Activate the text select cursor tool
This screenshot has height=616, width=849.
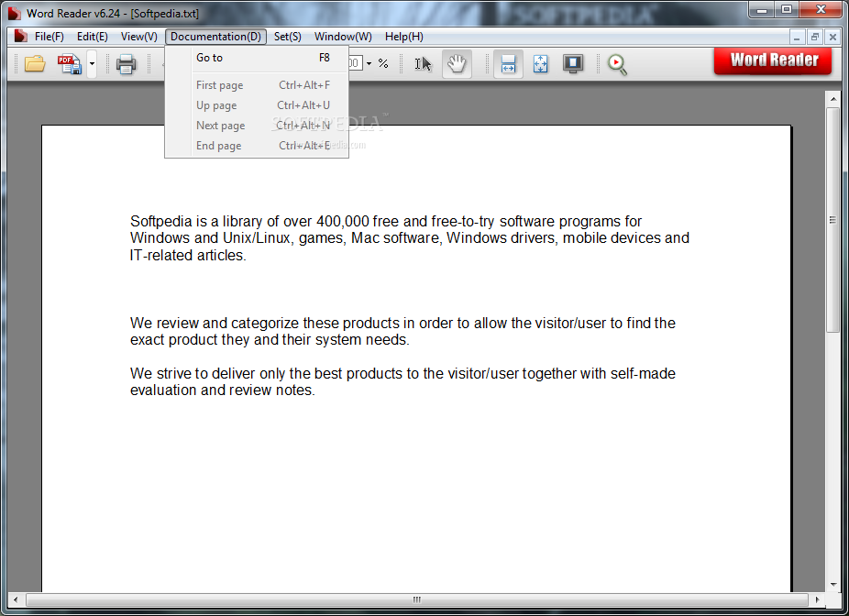[x=423, y=64]
